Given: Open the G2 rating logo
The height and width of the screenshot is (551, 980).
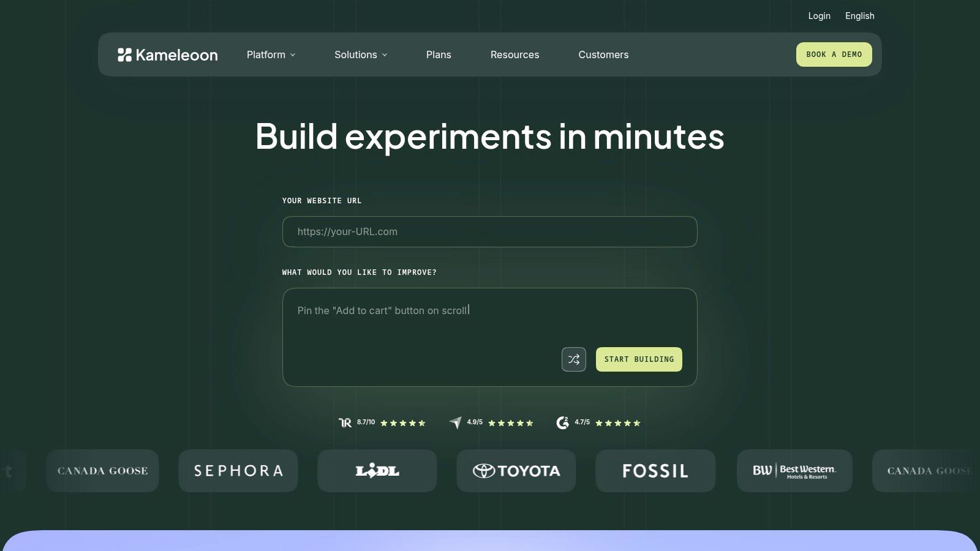Looking at the screenshot, I should tap(562, 422).
